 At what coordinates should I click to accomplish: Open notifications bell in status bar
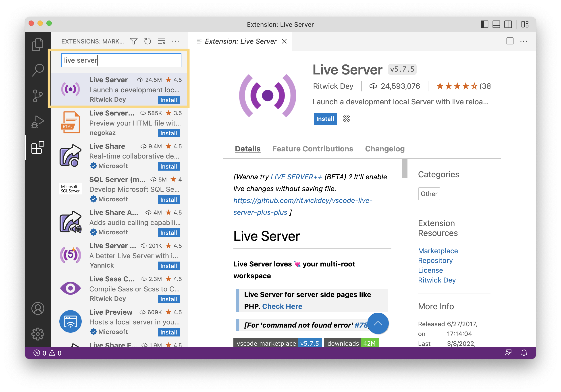[x=524, y=353]
